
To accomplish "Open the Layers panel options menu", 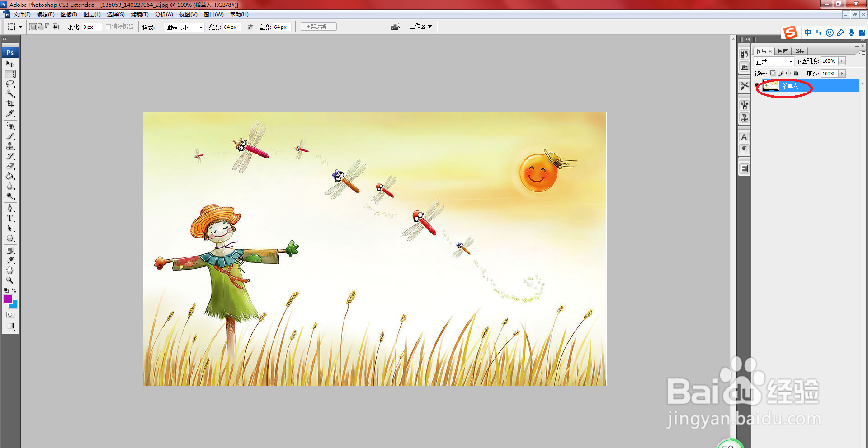I will 862,53.
